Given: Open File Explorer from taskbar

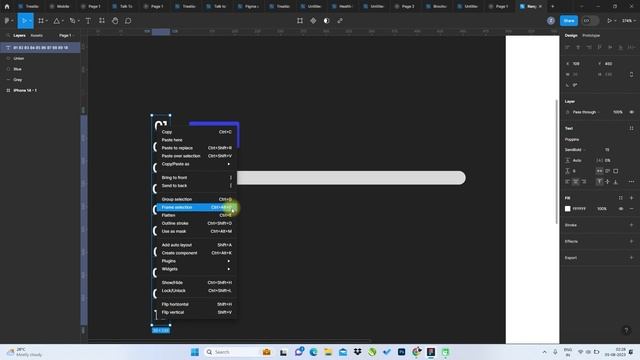Looking at the screenshot, I should click(x=328, y=352).
